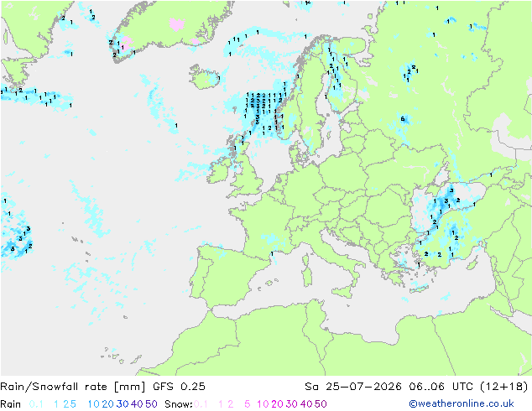This screenshot has height=411, width=532.
Task: Select the Snow 50 legend color
Action: coord(321,404)
